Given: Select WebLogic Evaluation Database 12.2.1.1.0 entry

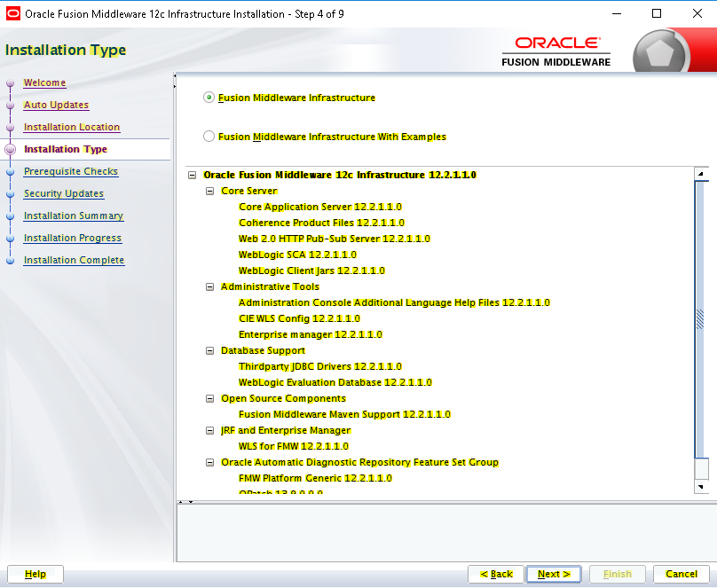Looking at the screenshot, I should point(335,382).
